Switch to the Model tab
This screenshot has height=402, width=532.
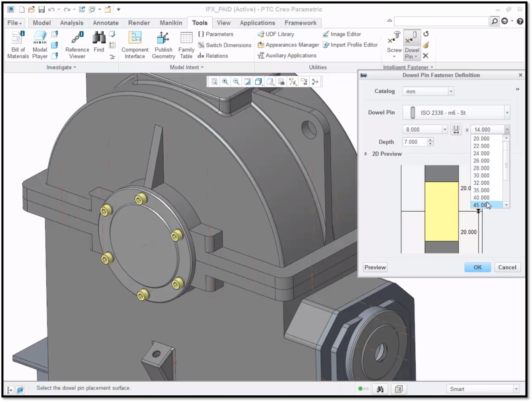click(42, 23)
